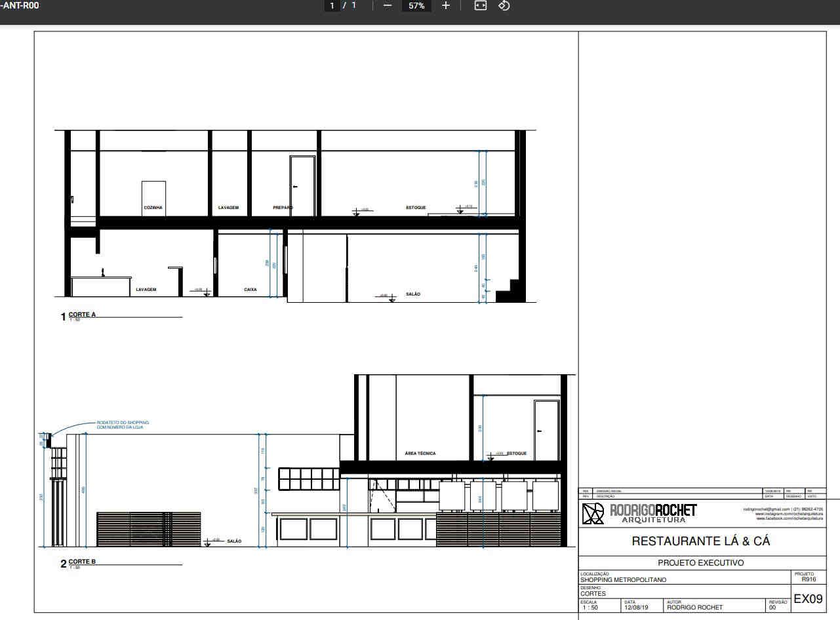This screenshot has height=620, width=840.
Task: Click the 57% zoom level display
Action: (x=416, y=5)
